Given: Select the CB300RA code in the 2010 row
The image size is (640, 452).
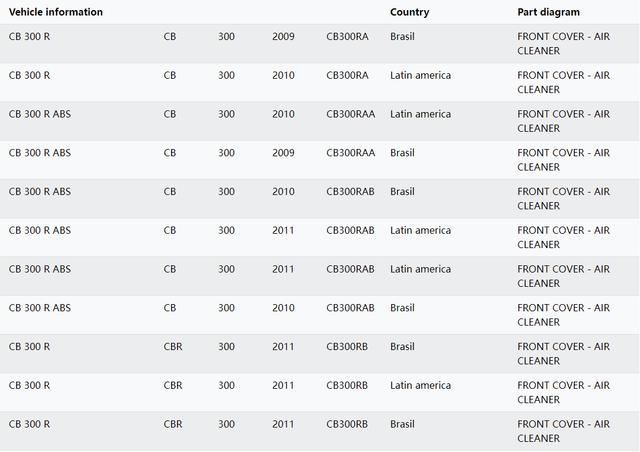Looking at the screenshot, I should (347, 75).
